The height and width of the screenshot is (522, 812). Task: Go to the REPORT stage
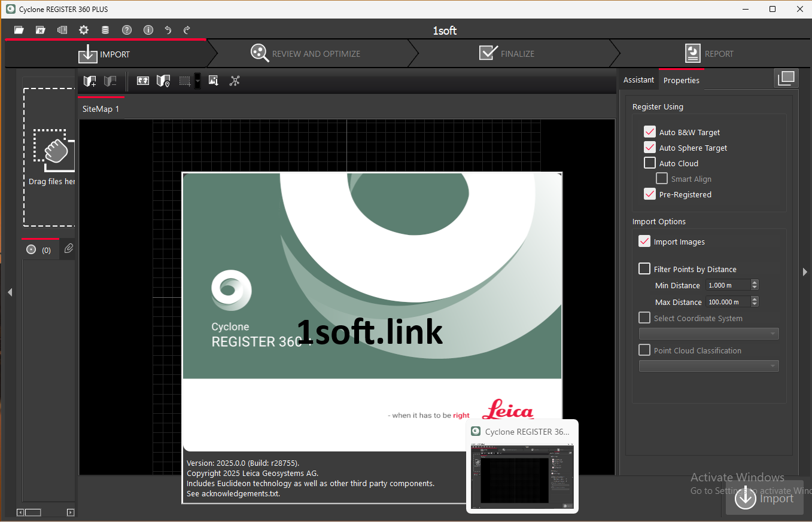pos(709,54)
